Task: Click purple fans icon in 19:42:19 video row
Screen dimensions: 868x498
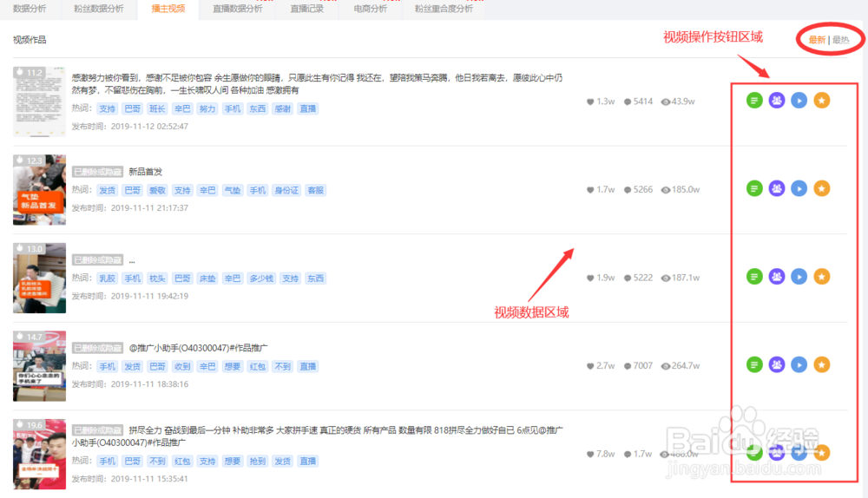Action: point(777,277)
